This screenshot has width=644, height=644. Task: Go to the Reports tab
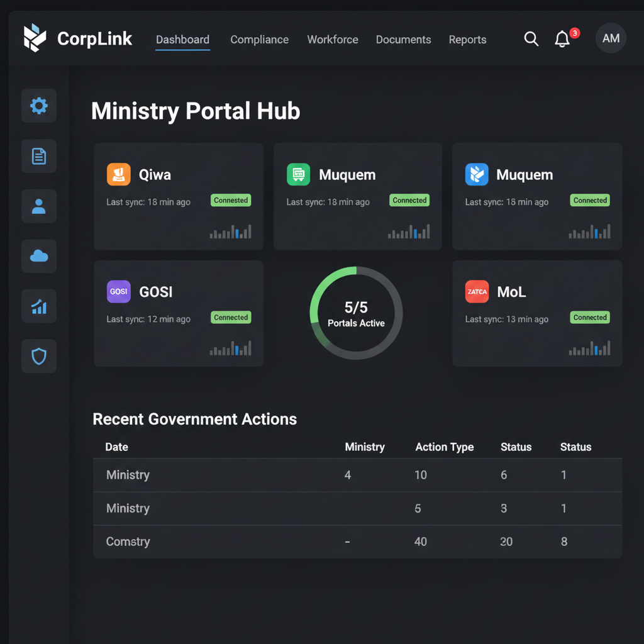(x=467, y=40)
